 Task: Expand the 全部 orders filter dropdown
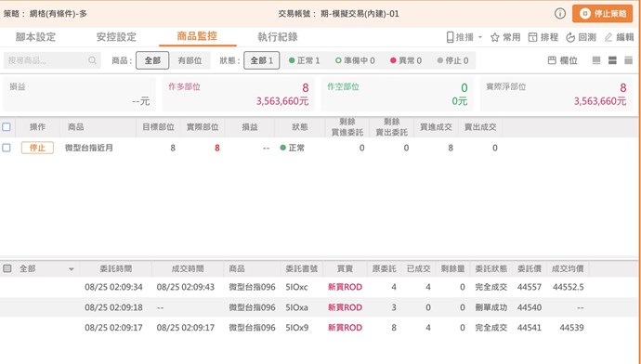[x=72, y=269]
